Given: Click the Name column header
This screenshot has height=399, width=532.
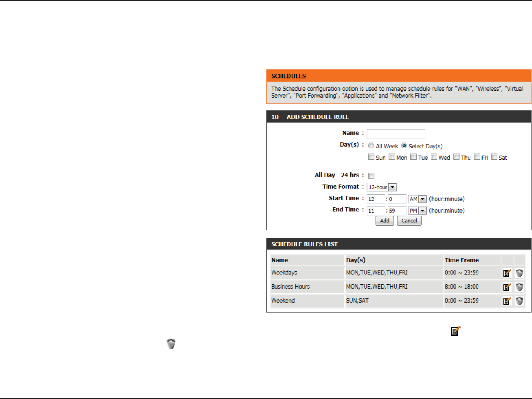Looking at the screenshot, I should tap(307, 260).
